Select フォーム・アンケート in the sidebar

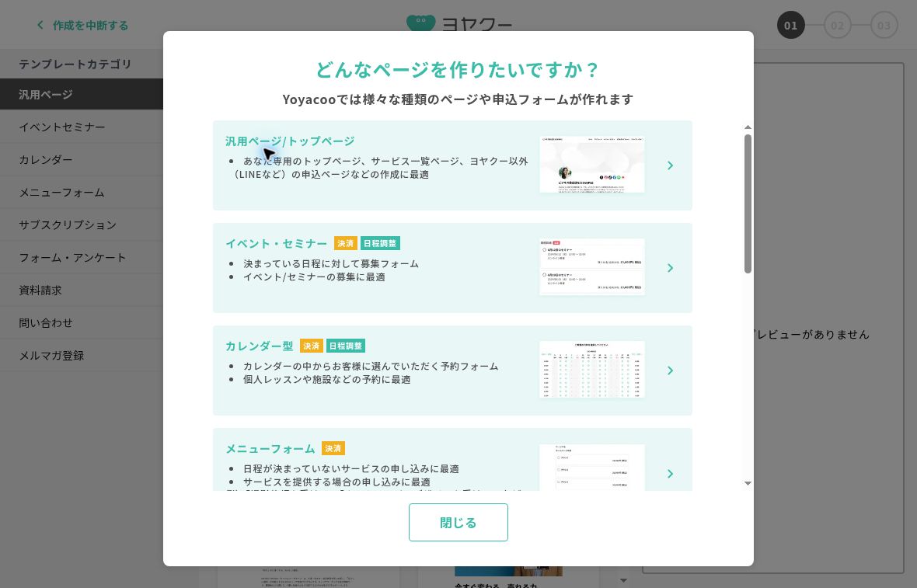pos(82,258)
